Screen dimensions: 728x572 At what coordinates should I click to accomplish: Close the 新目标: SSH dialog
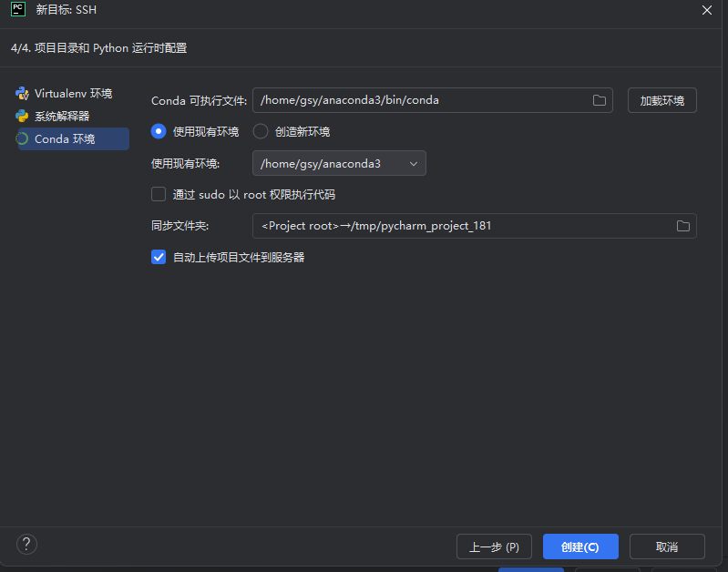707,10
